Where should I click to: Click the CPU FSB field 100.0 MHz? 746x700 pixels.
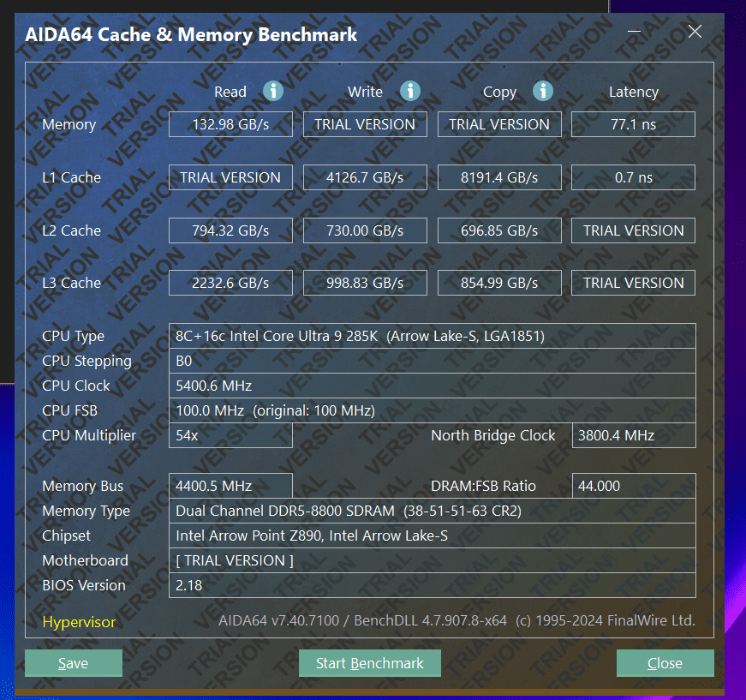click(432, 410)
